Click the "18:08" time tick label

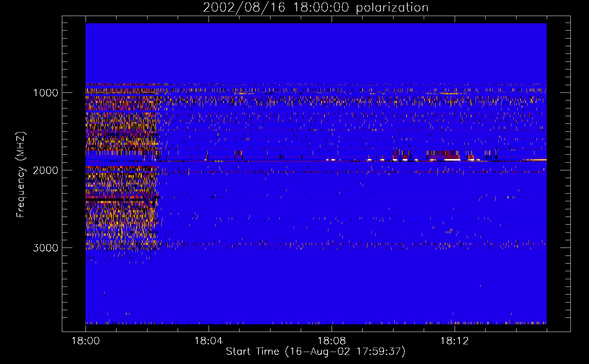(332, 341)
